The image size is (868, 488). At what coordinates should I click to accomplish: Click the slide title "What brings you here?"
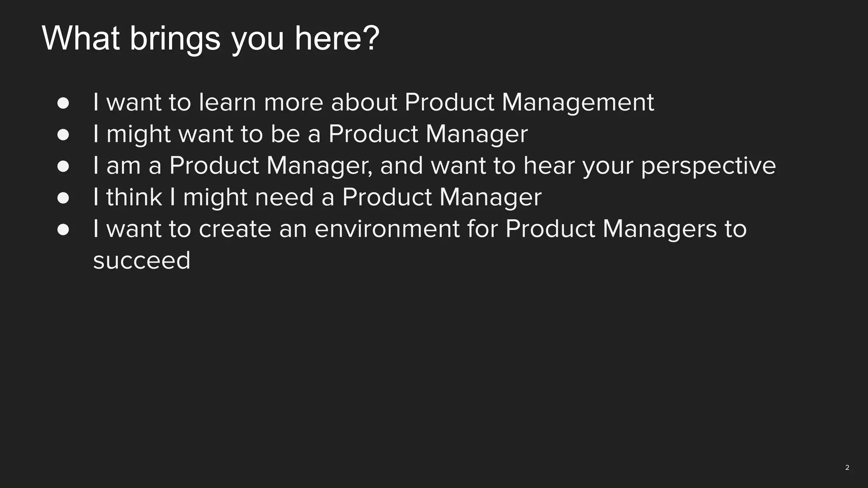[x=211, y=39]
